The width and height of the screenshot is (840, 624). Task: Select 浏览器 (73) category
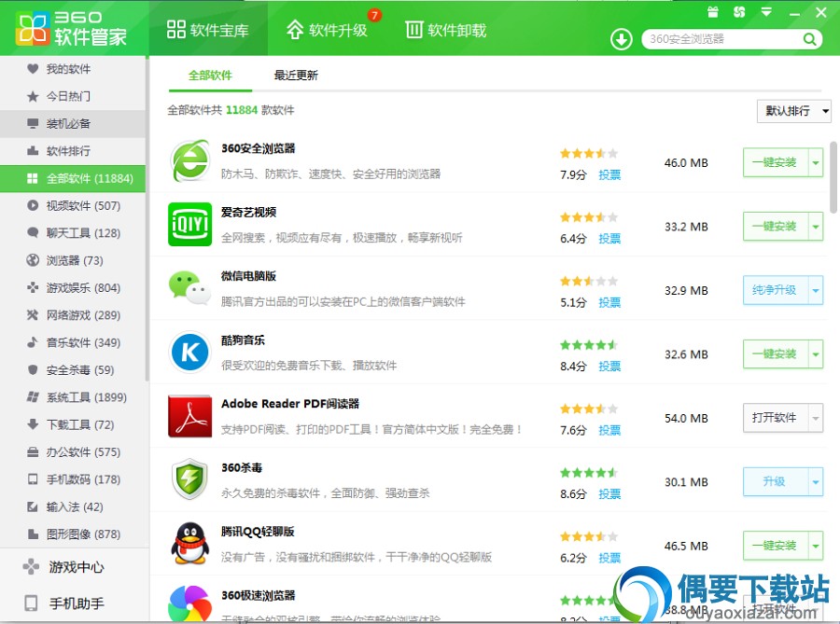(73, 260)
